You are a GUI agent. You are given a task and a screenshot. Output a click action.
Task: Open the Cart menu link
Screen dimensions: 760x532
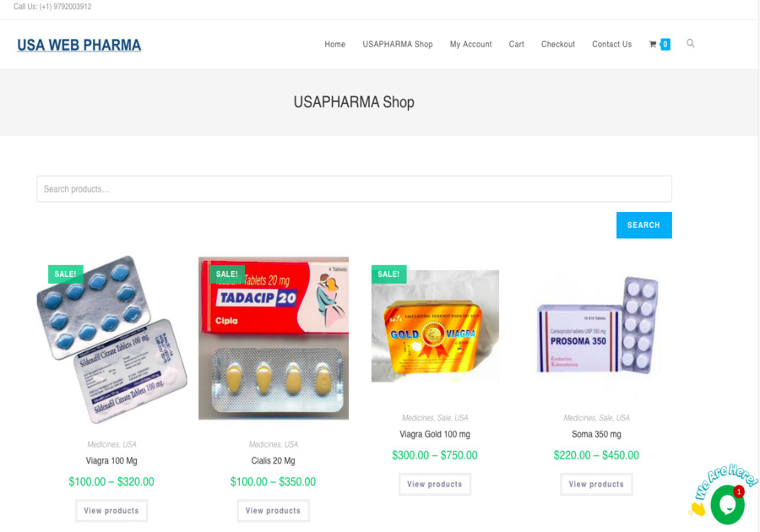click(x=516, y=44)
